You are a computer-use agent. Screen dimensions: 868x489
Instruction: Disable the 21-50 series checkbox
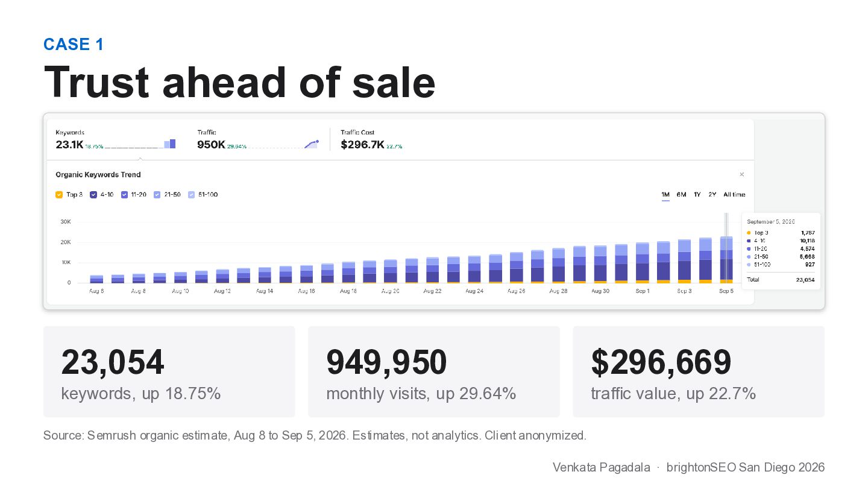tap(157, 195)
